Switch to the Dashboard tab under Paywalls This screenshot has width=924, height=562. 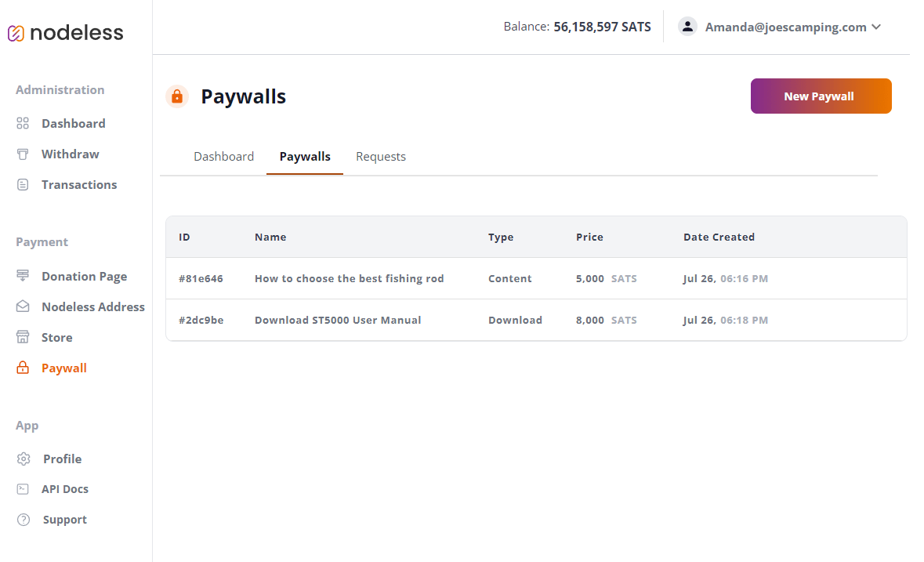tap(224, 157)
